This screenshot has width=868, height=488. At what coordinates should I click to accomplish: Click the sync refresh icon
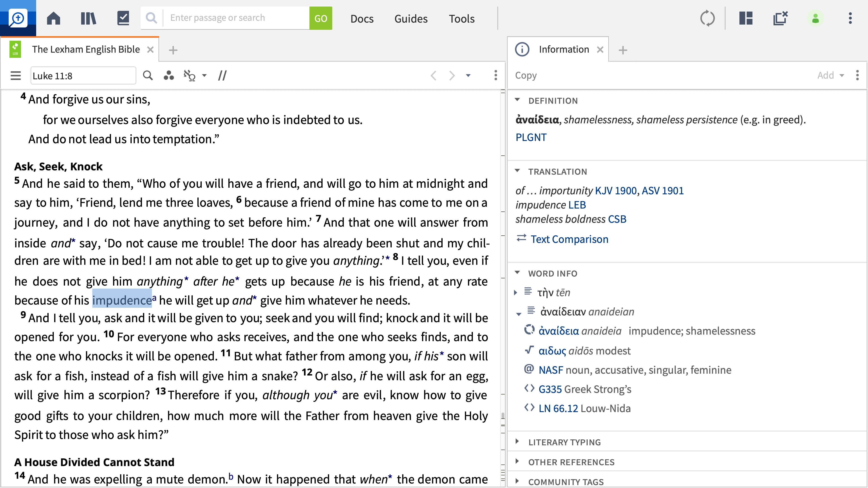(707, 18)
